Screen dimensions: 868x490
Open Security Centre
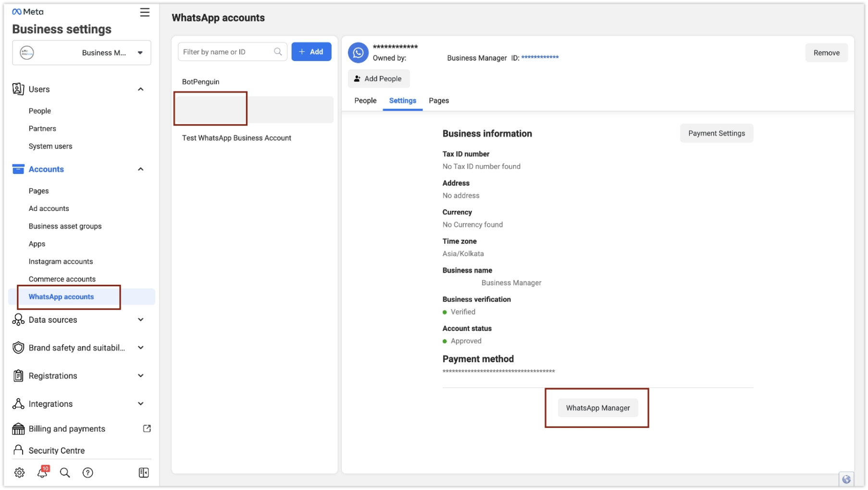click(57, 451)
